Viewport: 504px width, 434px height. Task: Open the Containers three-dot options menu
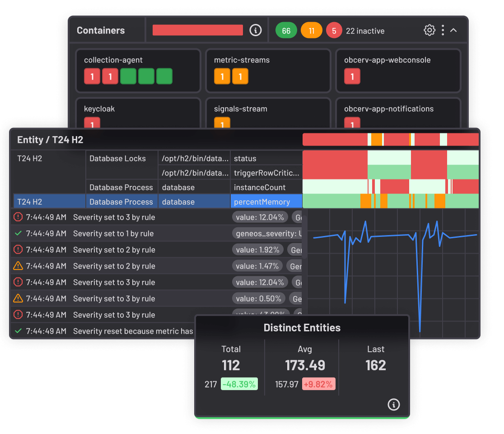click(443, 30)
